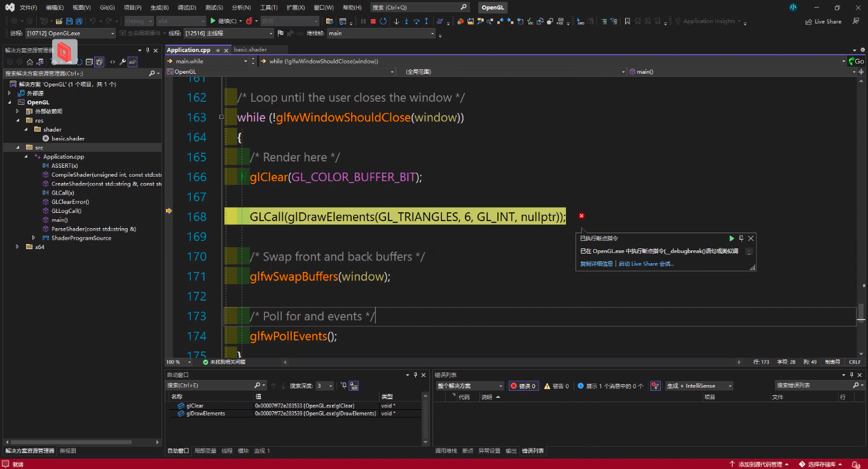Toggle the 错误 0 errors filter
This screenshot has width=868, height=469.
[523, 386]
